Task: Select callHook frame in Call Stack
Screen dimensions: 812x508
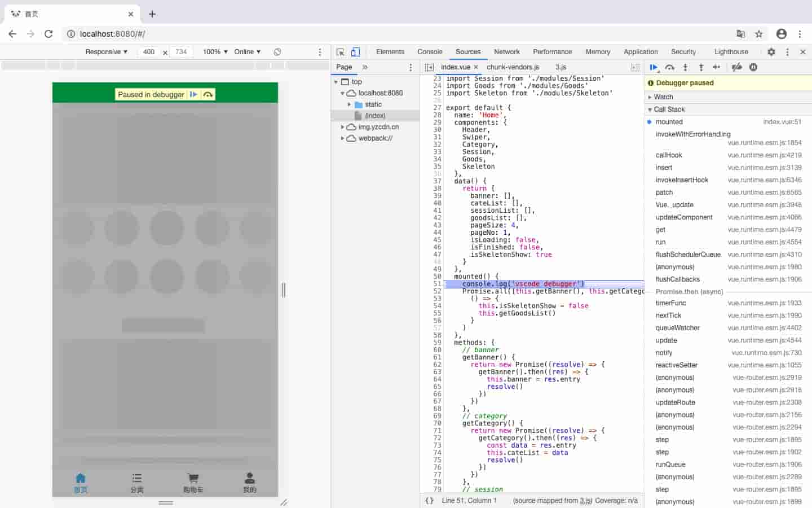Action: (x=669, y=155)
